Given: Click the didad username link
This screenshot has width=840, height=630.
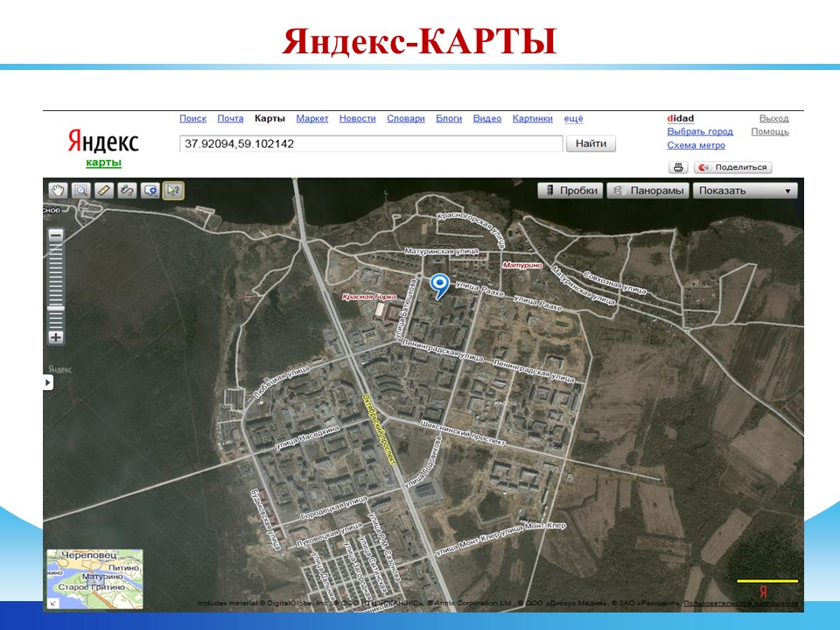Looking at the screenshot, I should point(681,118).
